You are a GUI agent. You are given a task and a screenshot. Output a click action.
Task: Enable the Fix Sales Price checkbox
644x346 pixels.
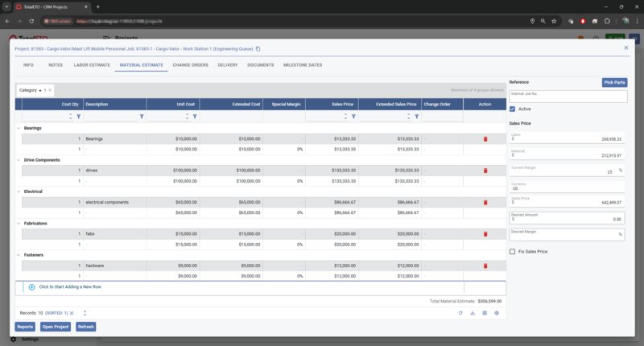[514, 252]
